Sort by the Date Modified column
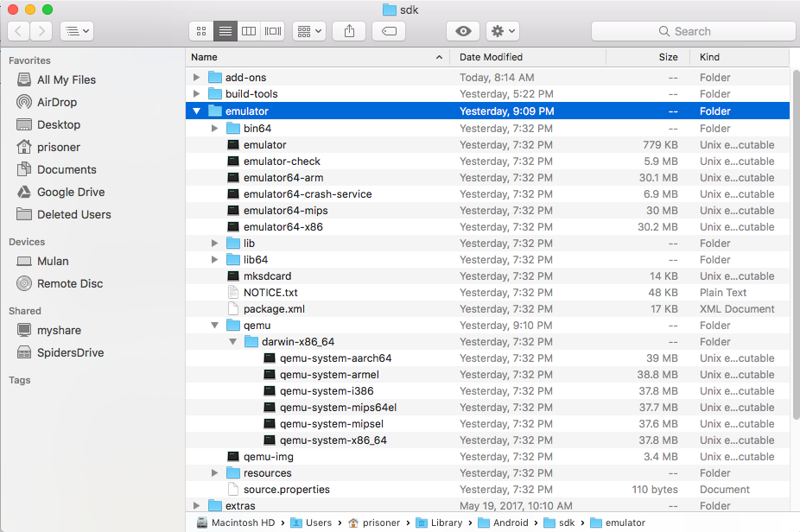The height and width of the screenshot is (532, 800). pos(528,57)
